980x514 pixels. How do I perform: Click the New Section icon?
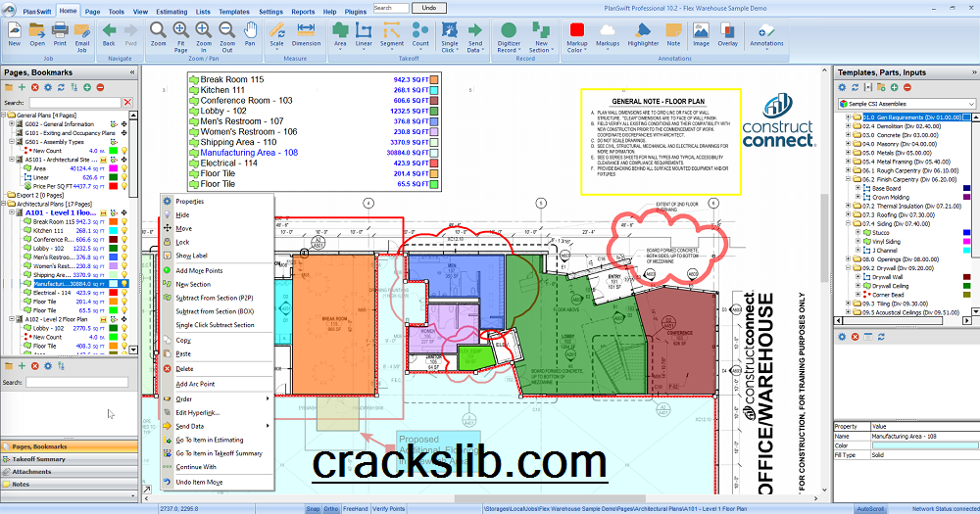(x=541, y=29)
